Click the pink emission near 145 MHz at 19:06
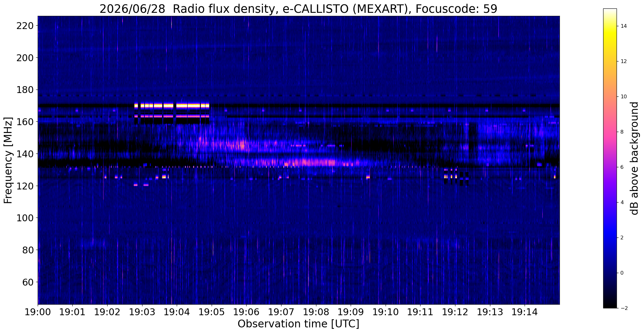The height and width of the screenshot is (333, 644). tap(238, 145)
